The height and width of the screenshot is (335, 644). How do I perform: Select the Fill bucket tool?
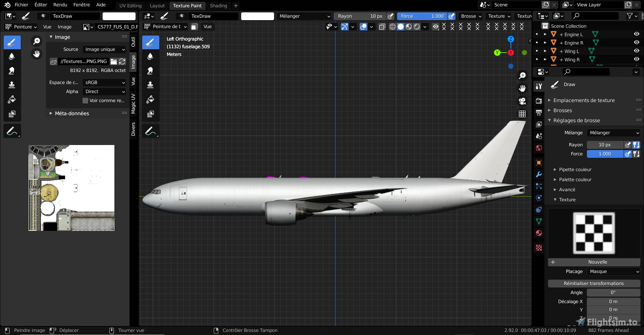click(12, 99)
